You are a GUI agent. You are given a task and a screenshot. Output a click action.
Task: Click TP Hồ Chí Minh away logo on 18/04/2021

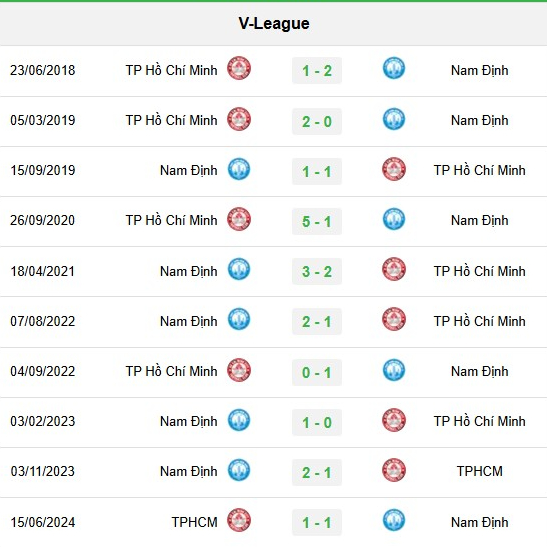pos(394,269)
